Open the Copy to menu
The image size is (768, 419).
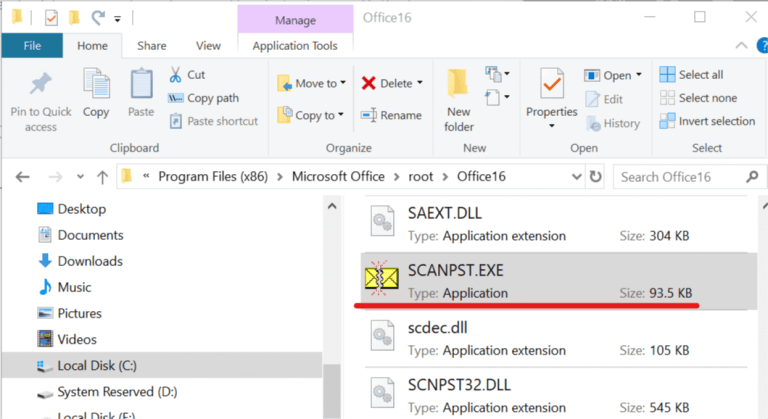tap(311, 115)
